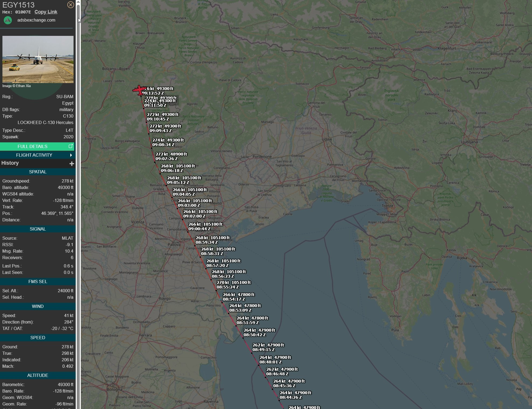Click the external-link icon on FULL DETAILS
The image size is (532, 409).
click(71, 146)
